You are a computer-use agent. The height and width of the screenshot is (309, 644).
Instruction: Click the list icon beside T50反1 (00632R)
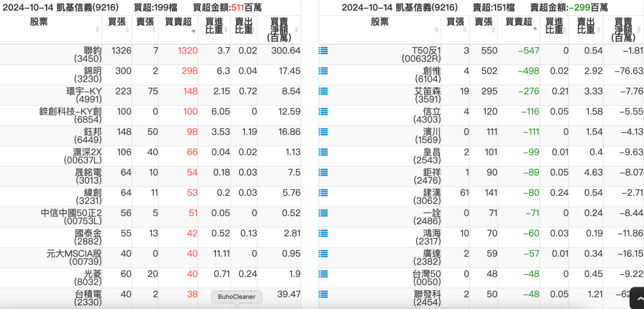(x=324, y=51)
